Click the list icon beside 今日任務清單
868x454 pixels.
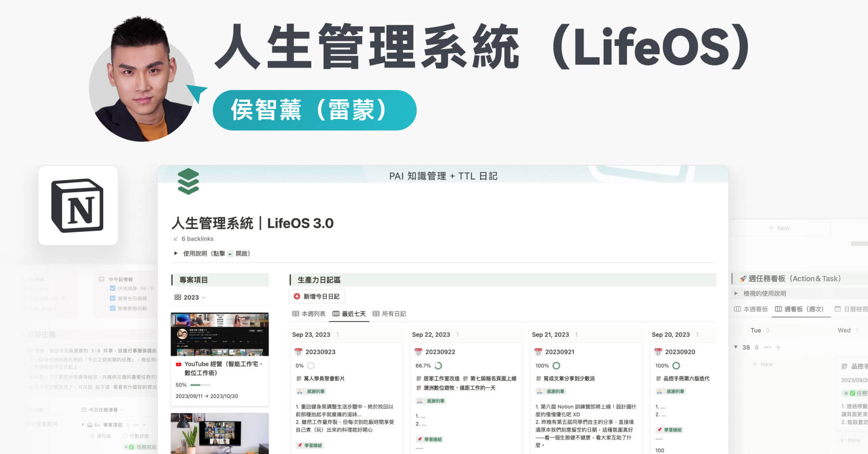[84, 410]
